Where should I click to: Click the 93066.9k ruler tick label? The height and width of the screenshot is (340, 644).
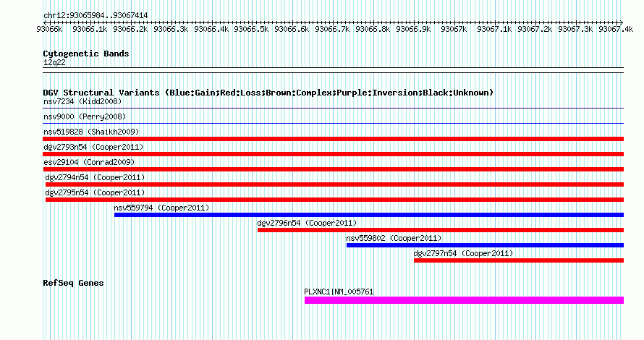point(413,29)
